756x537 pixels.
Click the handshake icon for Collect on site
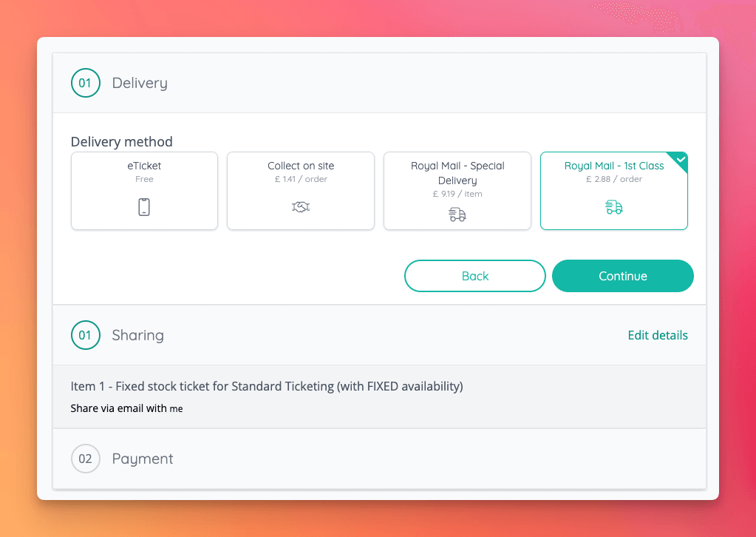[x=300, y=207]
